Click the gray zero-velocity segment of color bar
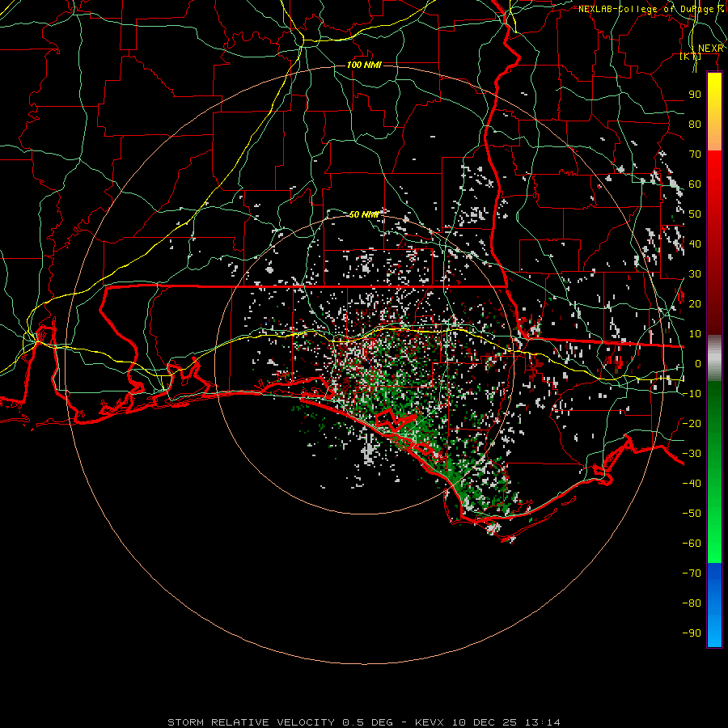The height and width of the screenshot is (728, 728). [x=714, y=358]
